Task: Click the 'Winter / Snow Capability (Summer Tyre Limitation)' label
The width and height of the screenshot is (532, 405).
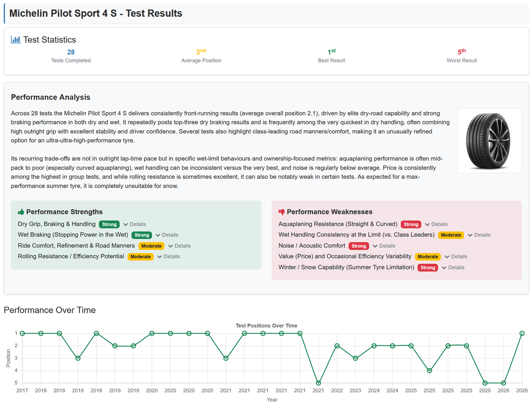Action: coord(346,268)
